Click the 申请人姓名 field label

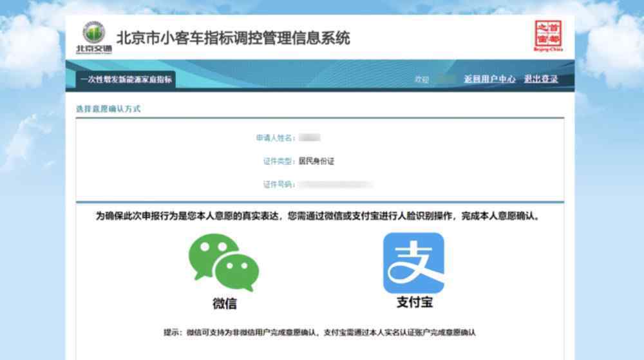[x=275, y=138]
